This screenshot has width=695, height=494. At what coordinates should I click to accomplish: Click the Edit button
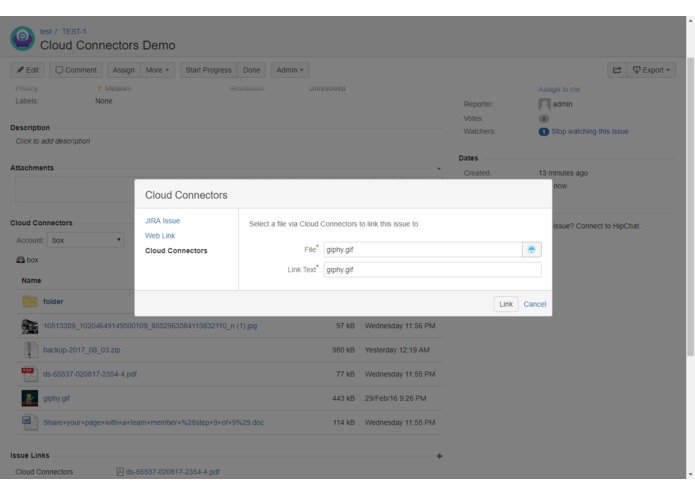click(27, 70)
